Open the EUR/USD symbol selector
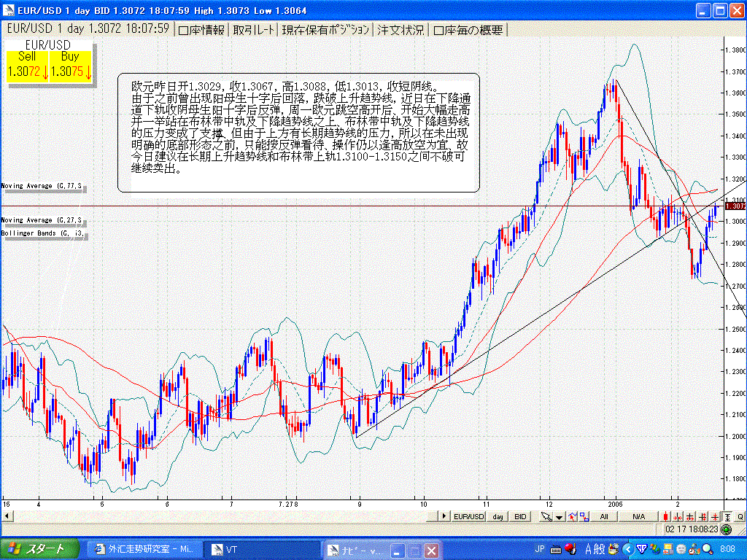Image resolution: width=747 pixels, height=560 pixels. pos(469,517)
